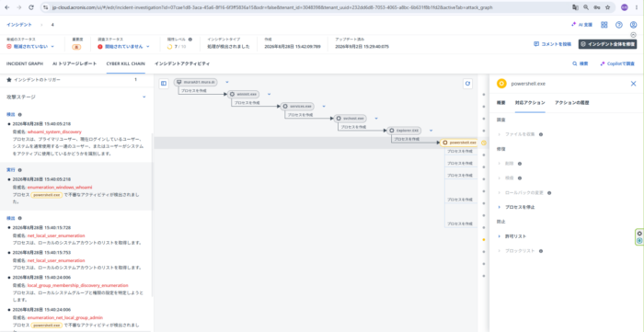Switch to the INCIDENT GRAPH tab
This screenshot has height=332, width=644.
click(x=25, y=63)
